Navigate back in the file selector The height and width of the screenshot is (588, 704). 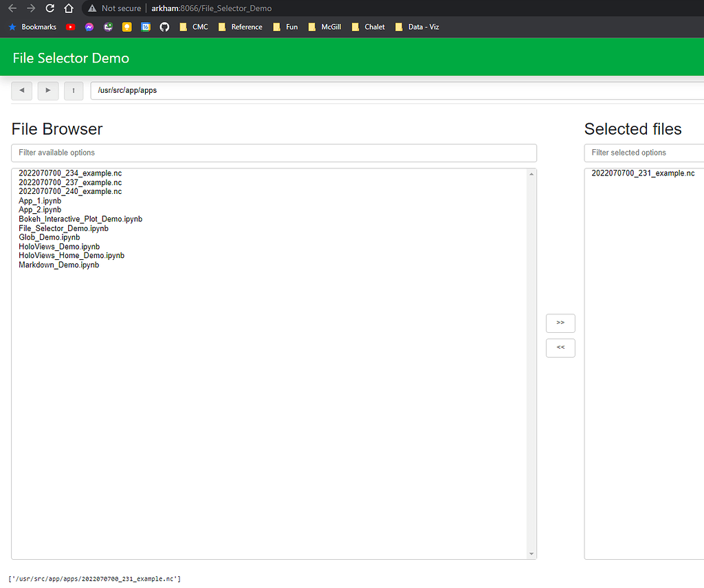pos(21,90)
